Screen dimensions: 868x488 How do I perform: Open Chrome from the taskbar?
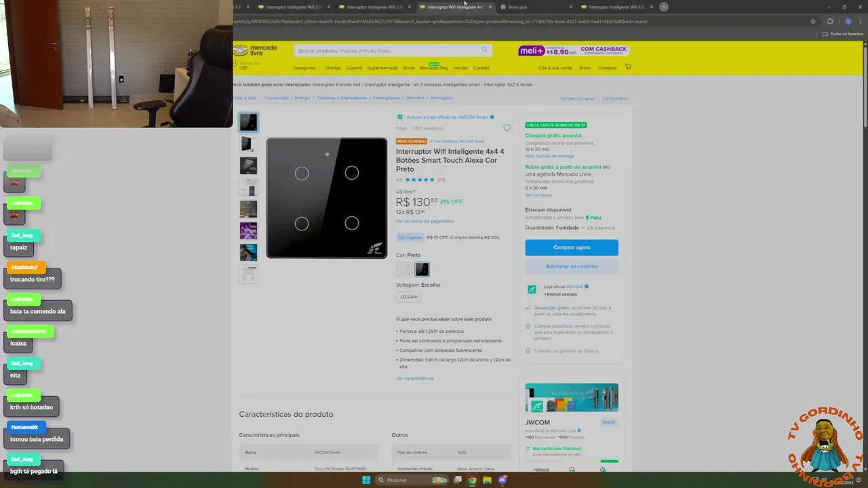472,480
